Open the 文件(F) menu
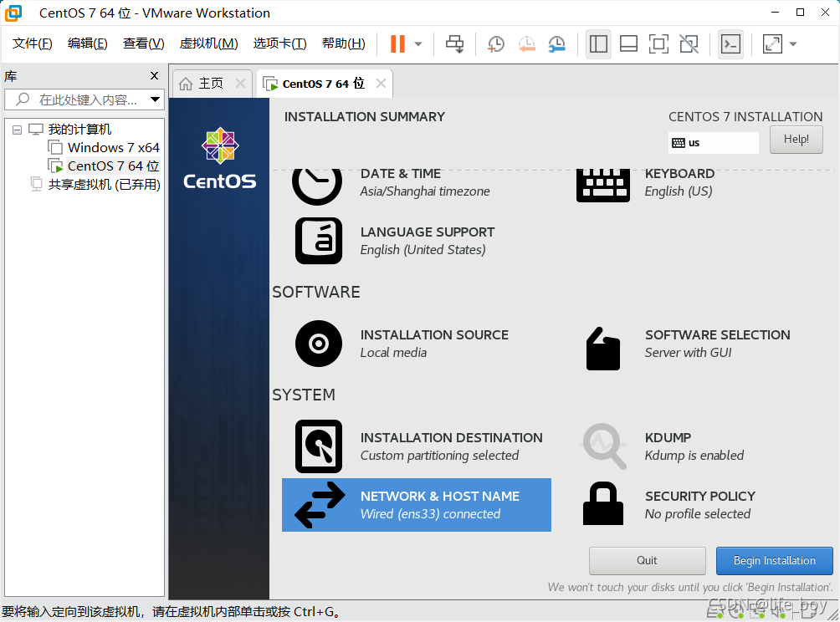The image size is (840, 622). pyautogui.click(x=32, y=43)
